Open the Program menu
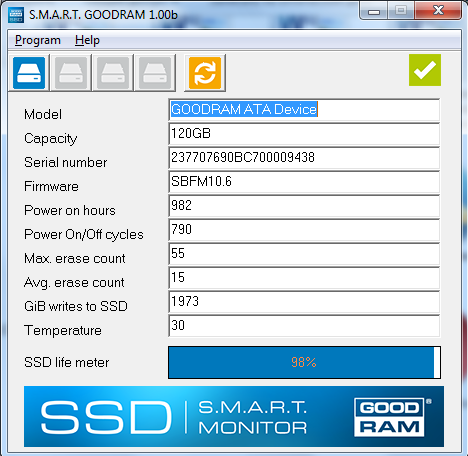 (x=38, y=40)
